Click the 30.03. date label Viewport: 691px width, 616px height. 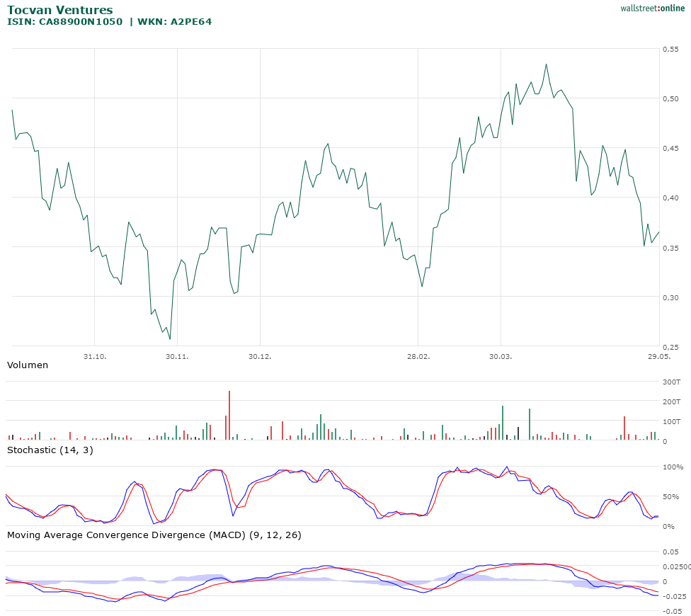[x=501, y=356]
